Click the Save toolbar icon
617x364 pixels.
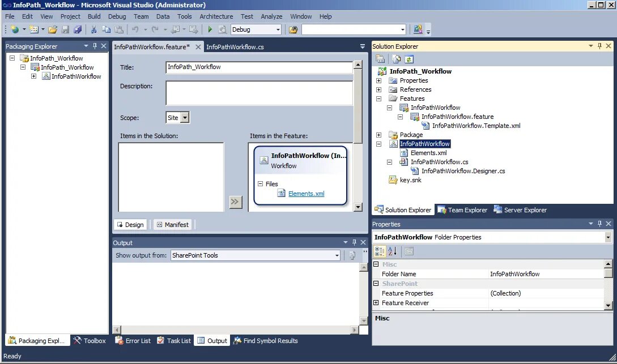point(65,29)
